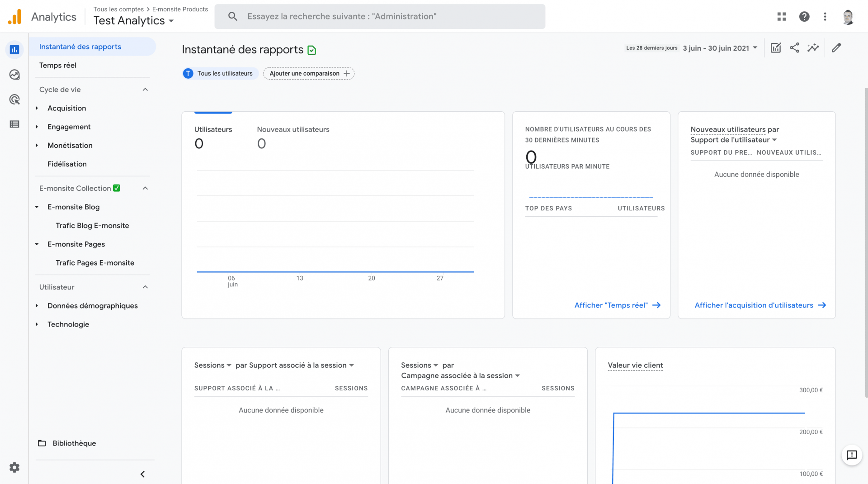Expand the Acquisition tree item
The height and width of the screenshot is (484, 868).
pyautogui.click(x=37, y=108)
